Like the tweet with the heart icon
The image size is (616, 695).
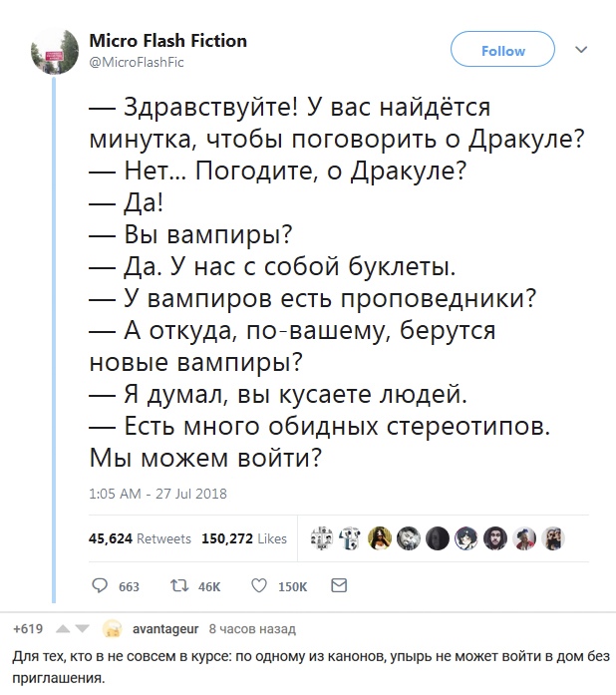pos(258,586)
